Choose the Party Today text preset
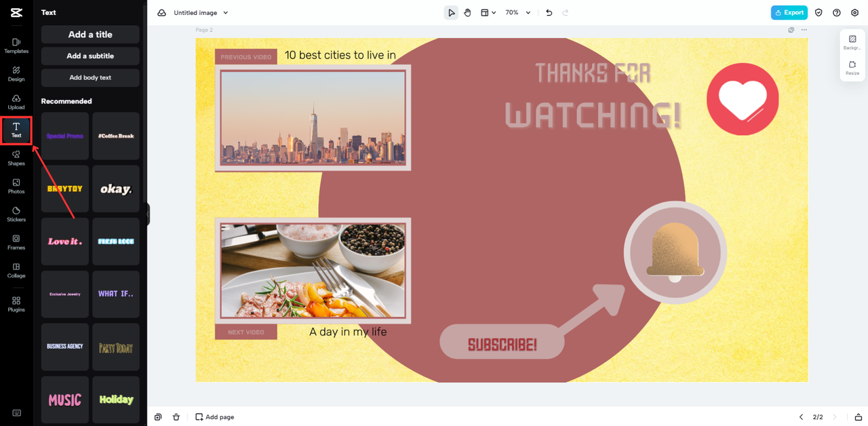 [x=116, y=347]
